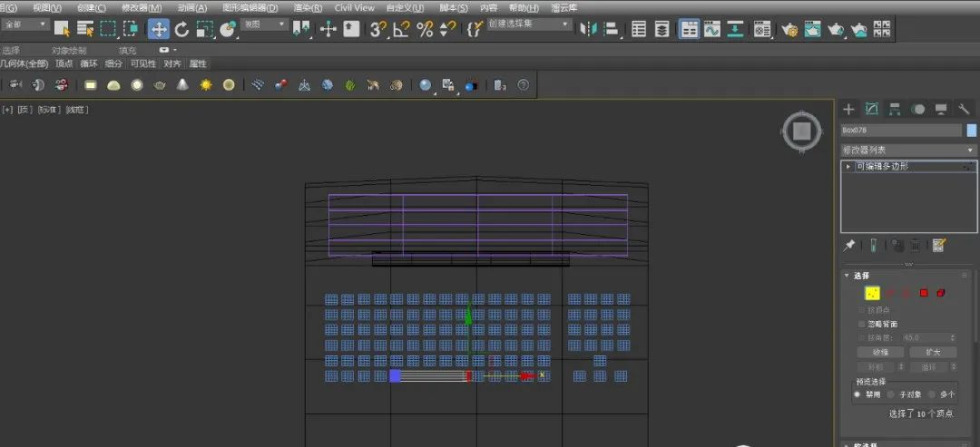The height and width of the screenshot is (447, 980).
Task: Open Edit Named Selection Sets tool
Action: 475,29
